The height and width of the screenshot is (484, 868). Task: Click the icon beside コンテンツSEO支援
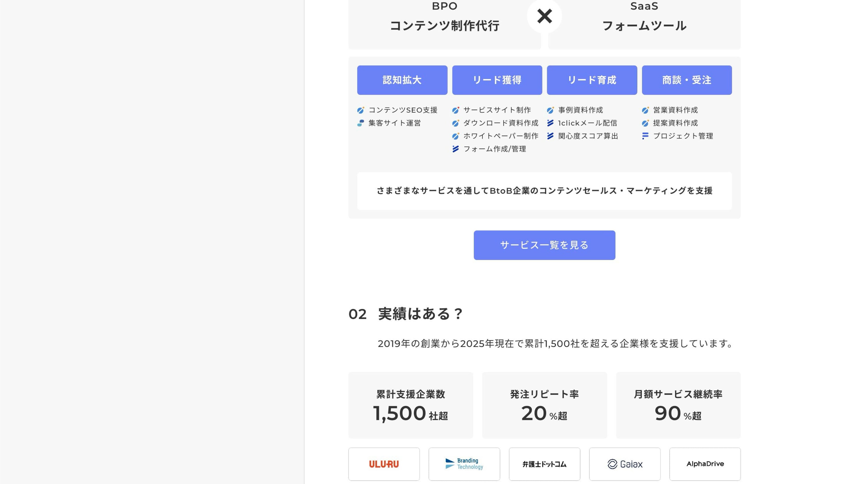click(361, 110)
